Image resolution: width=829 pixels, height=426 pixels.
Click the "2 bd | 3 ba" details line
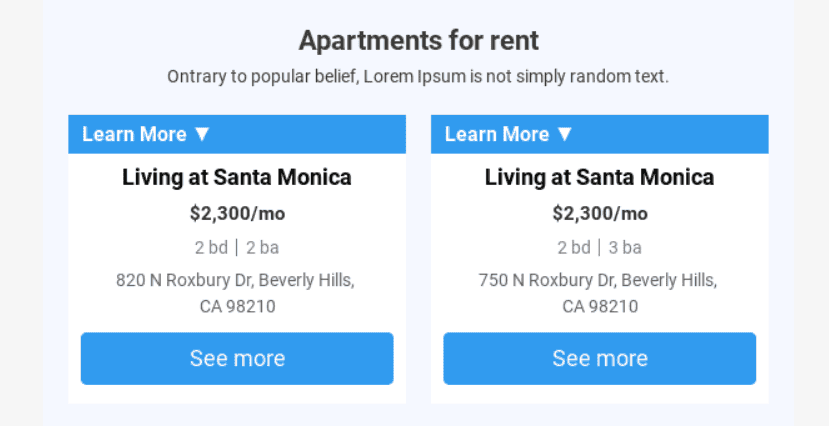click(x=599, y=247)
